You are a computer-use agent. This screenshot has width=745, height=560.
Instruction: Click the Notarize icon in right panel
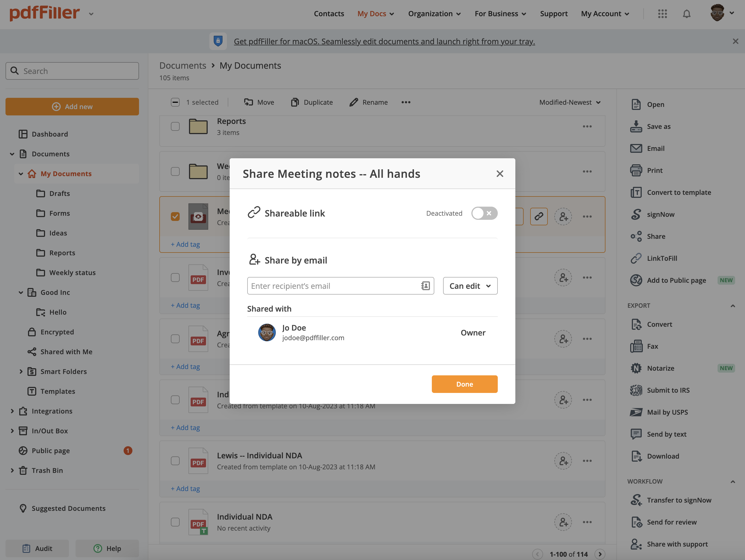pyautogui.click(x=636, y=368)
